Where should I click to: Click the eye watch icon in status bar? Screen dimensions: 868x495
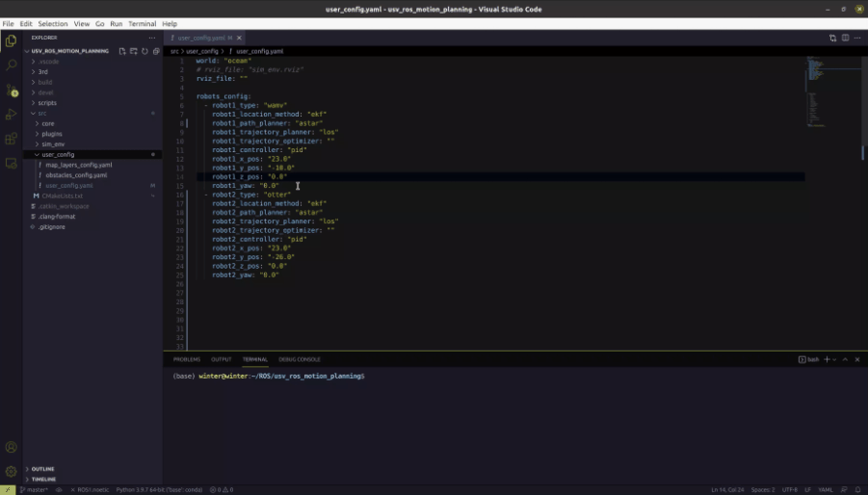[59, 489]
